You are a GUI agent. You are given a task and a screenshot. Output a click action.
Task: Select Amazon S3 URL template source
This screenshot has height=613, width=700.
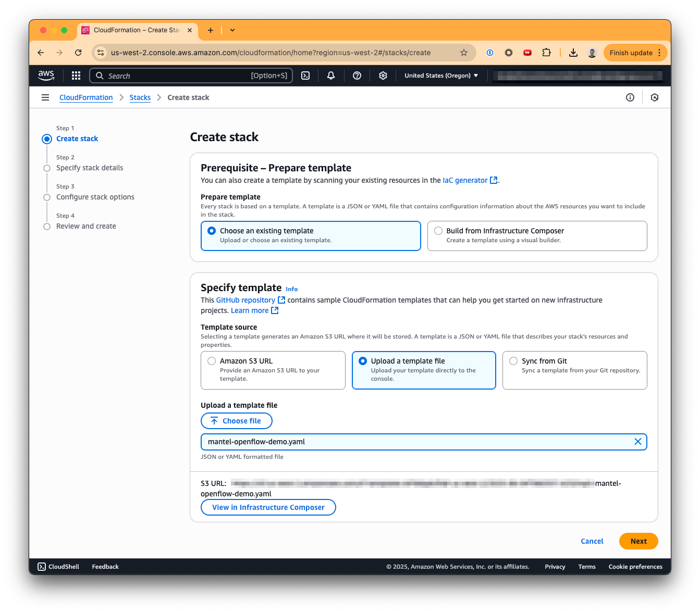[x=273, y=370]
